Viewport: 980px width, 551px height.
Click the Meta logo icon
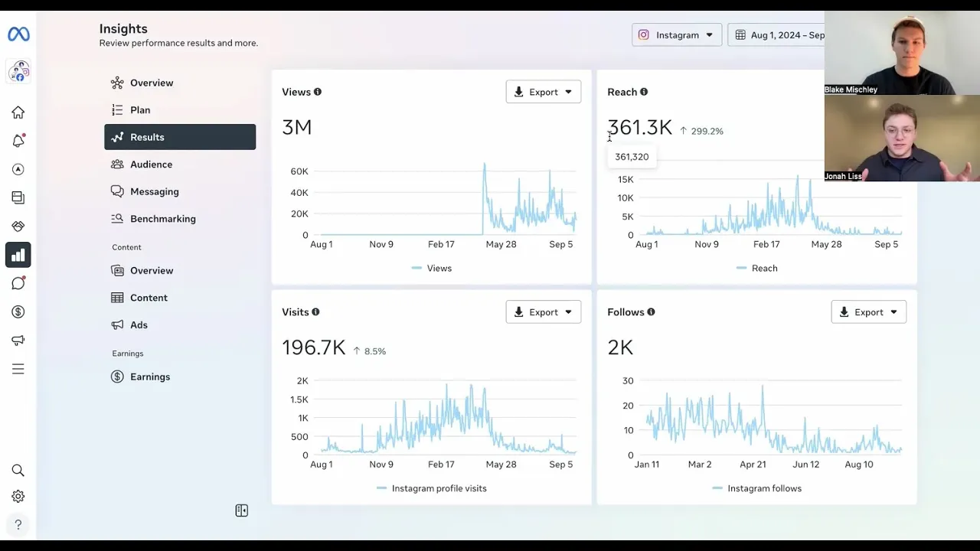click(x=18, y=34)
